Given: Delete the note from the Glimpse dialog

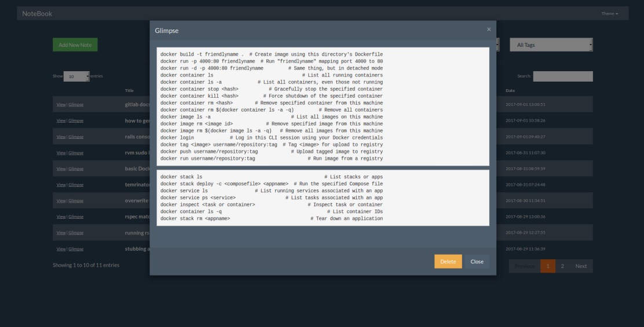Looking at the screenshot, I should pyautogui.click(x=448, y=262).
